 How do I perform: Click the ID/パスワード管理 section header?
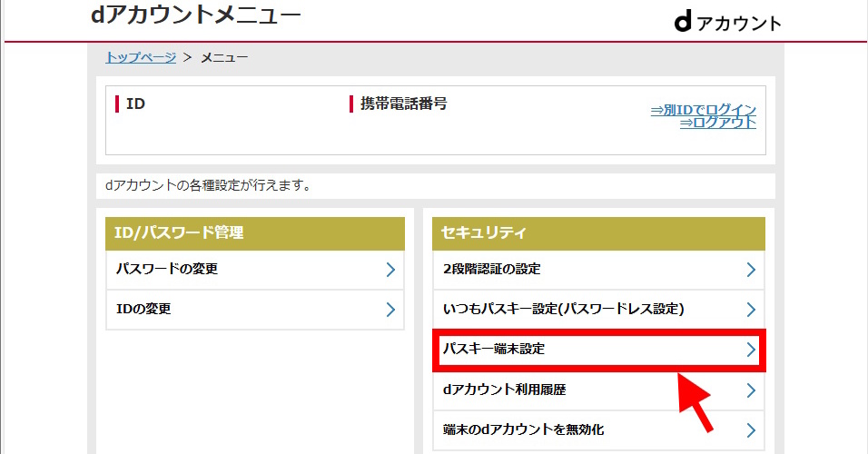point(254,233)
